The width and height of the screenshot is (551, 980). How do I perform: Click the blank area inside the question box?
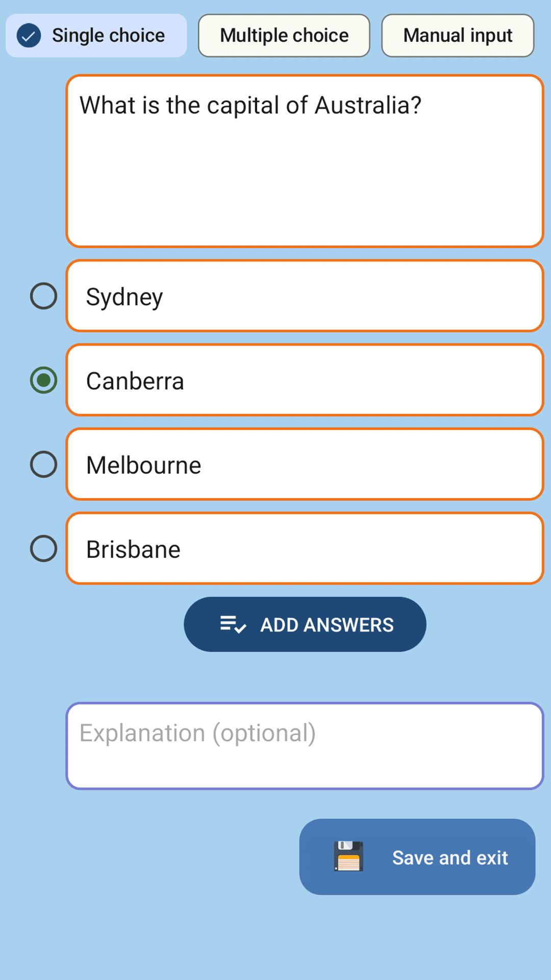pos(305,189)
